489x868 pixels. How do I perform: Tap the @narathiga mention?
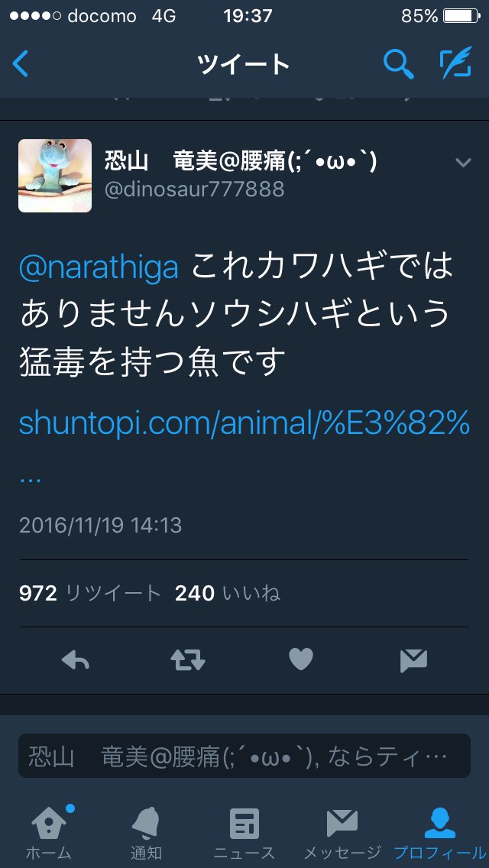(x=99, y=268)
